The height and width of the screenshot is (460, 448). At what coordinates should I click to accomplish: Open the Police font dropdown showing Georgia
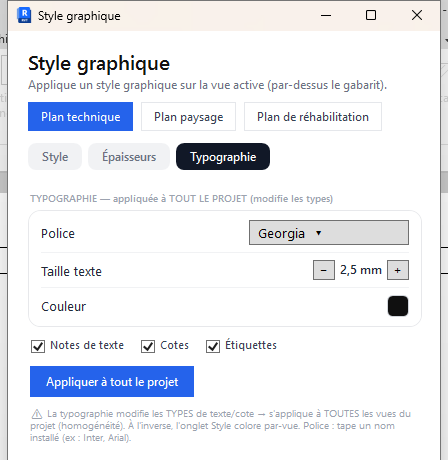click(x=329, y=233)
